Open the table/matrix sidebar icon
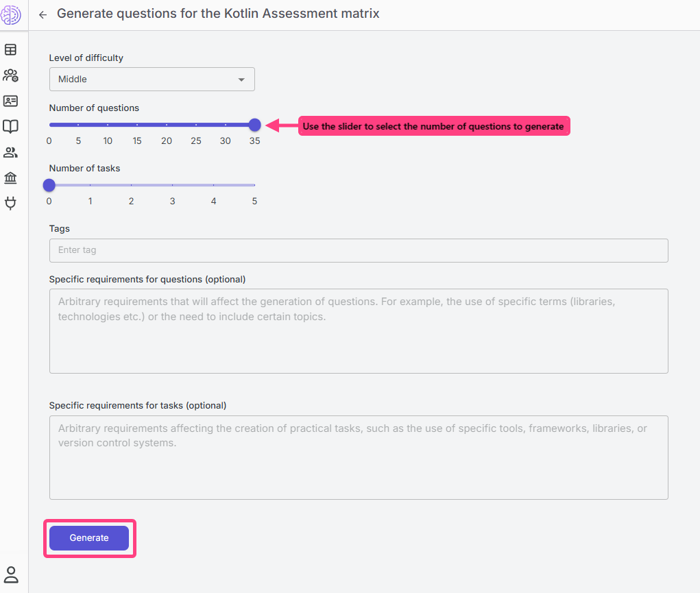This screenshot has height=593, width=700. pyautogui.click(x=11, y=49)
